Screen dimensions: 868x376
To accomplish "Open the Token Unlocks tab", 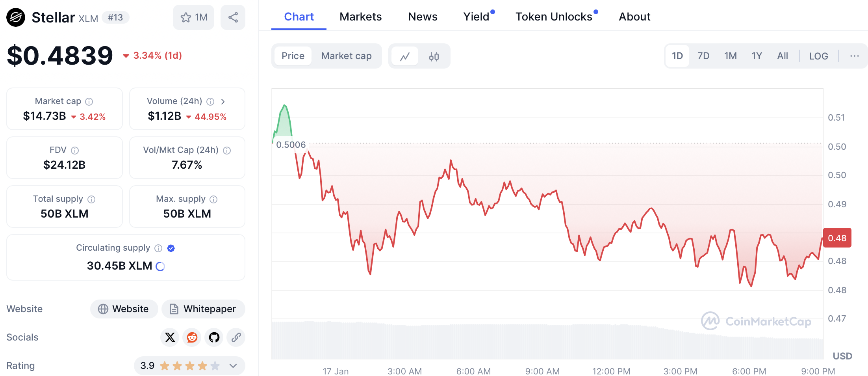I will point(553,17).
